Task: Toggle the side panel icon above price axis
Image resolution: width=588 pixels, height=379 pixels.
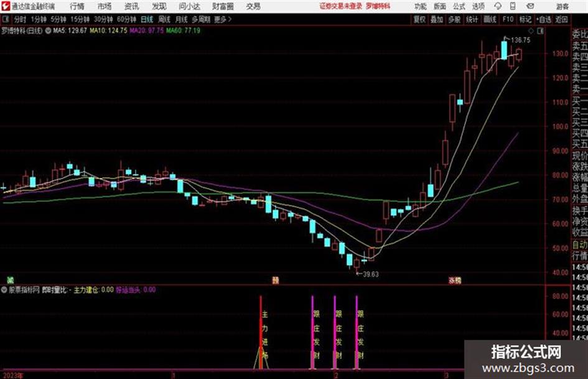Action: (540, 31)
